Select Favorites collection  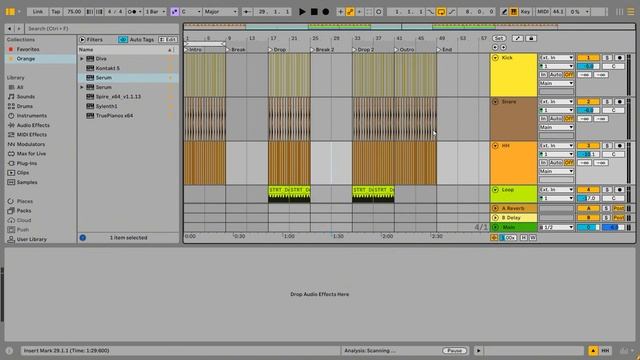tap(28, 49)
